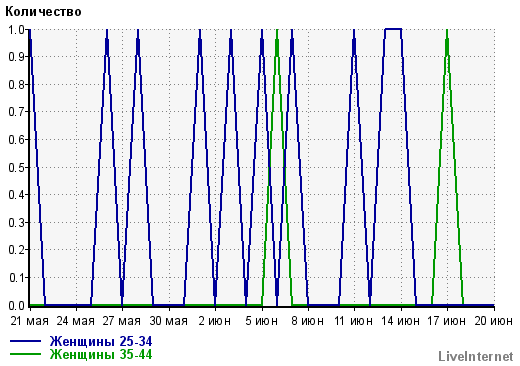Click the 1.0 y-axis value label
This screenshot has height=366, width=520.
(x=17, y=30)
